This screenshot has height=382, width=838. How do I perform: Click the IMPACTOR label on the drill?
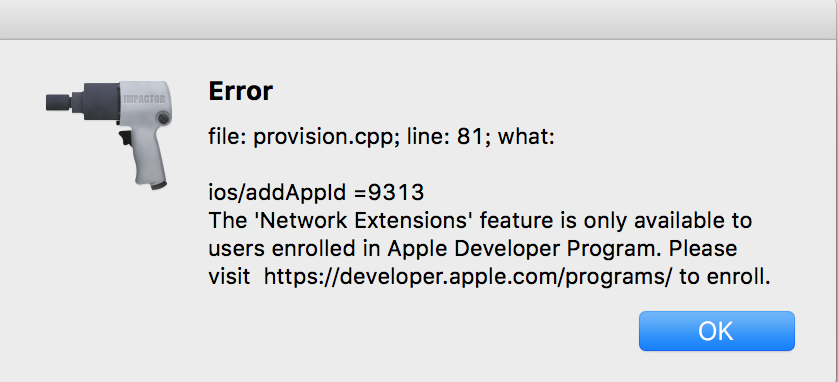(144, 99)
